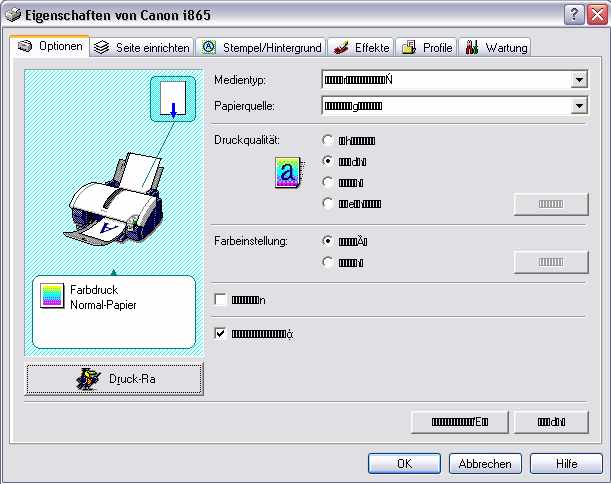Untick the checked checkbox at bottom
This screenshot has height=484, width=611.
coord(220,334)
